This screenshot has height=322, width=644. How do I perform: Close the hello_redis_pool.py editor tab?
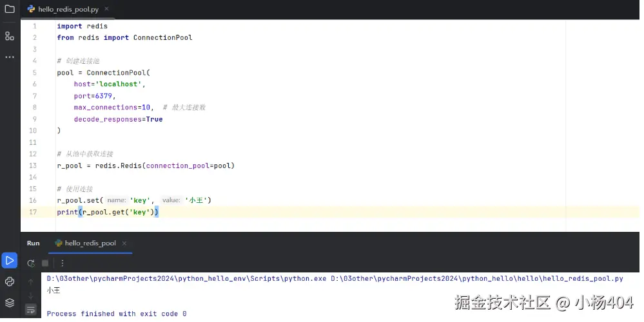coord(107,8)
